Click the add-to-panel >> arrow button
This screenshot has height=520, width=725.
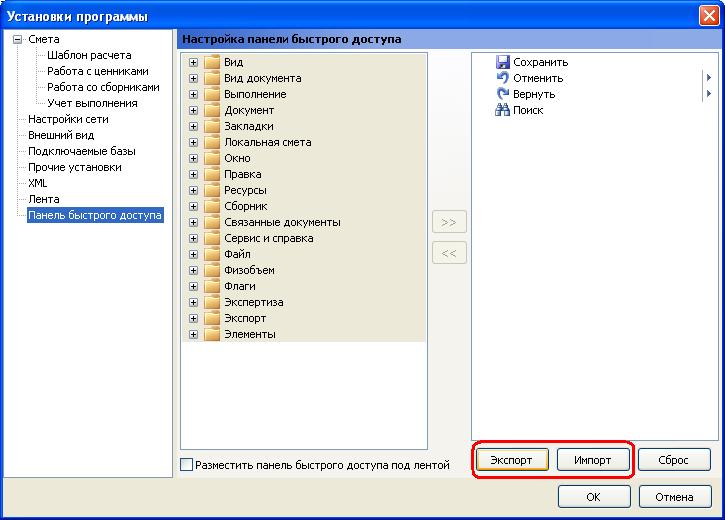(449, 221)
